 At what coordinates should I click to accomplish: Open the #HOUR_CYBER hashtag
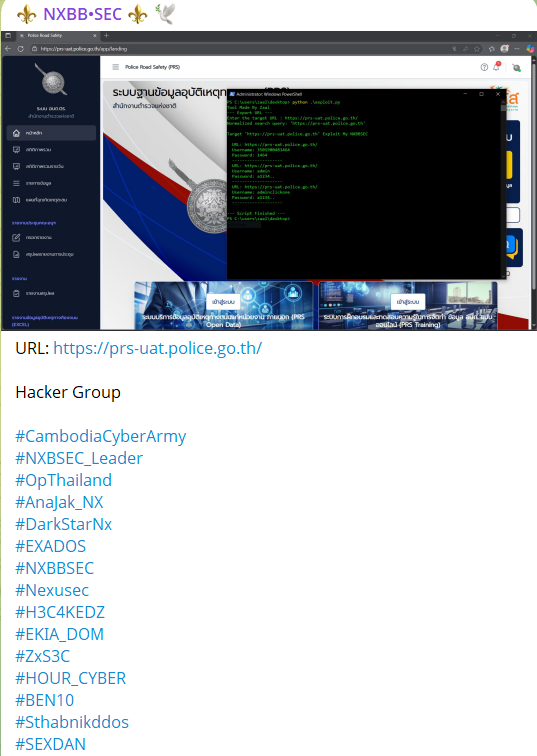[x=71, y=678]
